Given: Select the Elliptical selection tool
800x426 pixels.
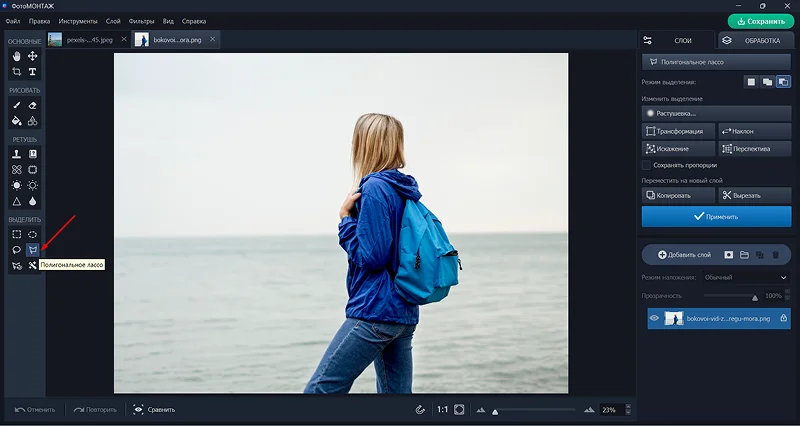Looking at the screenshot, I should (x=33, y=234).
